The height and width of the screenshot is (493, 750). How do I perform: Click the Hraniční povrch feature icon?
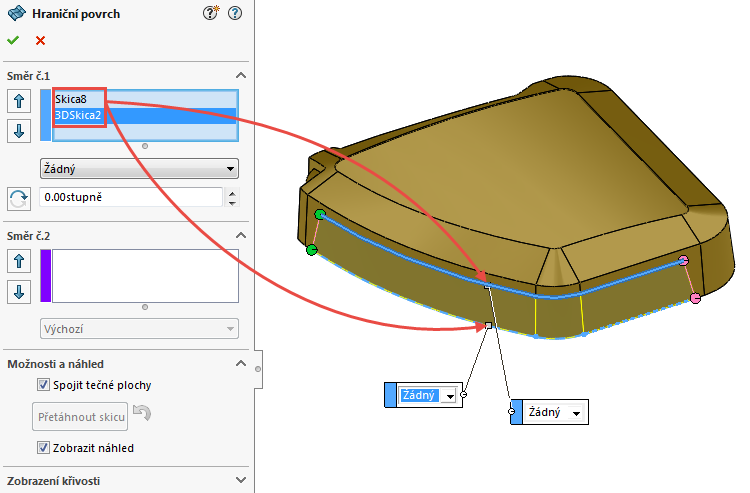(17, 13)
